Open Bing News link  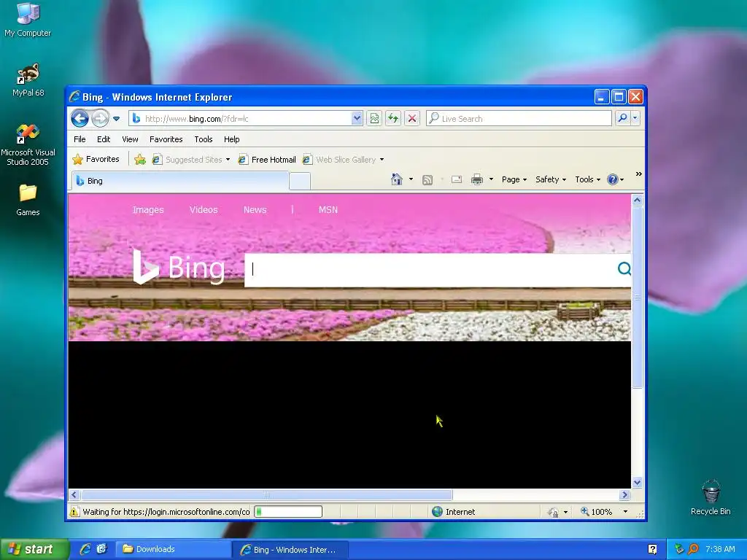[255, 209]
